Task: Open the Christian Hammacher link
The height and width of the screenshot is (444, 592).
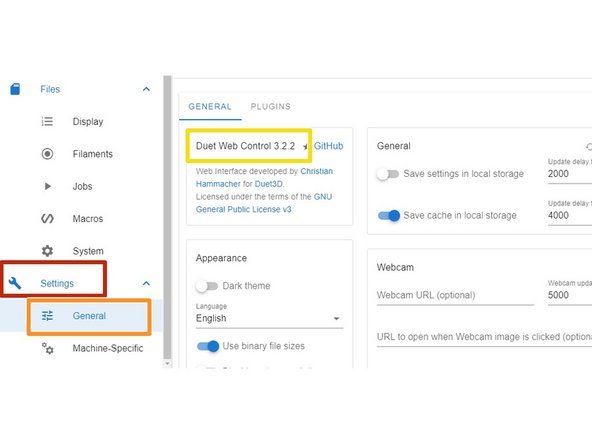Action: [x=264, y=177]
